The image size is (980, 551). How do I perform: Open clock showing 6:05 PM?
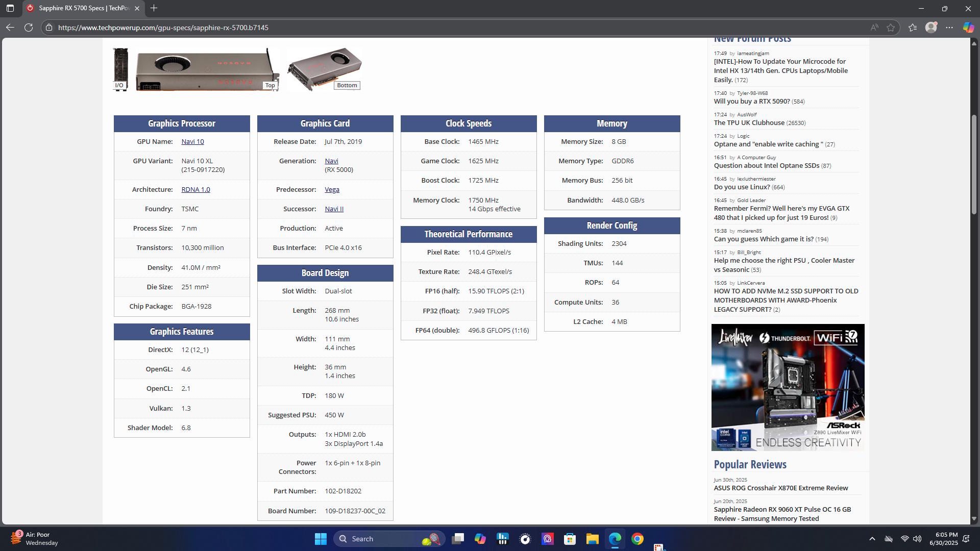point(943,539)
